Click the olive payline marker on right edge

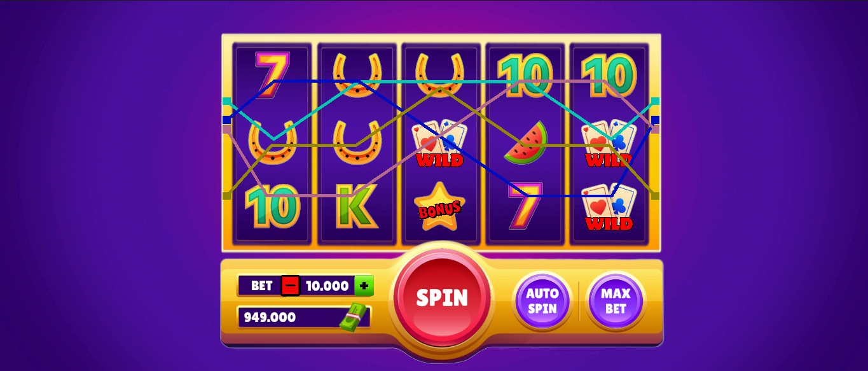point(656,195)
